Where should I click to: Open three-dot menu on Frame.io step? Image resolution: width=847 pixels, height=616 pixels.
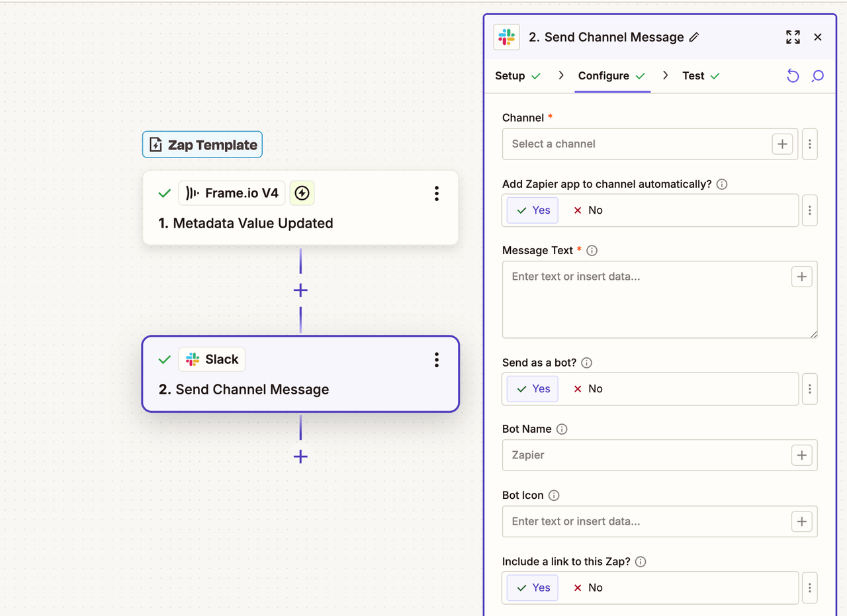[436, 193]
